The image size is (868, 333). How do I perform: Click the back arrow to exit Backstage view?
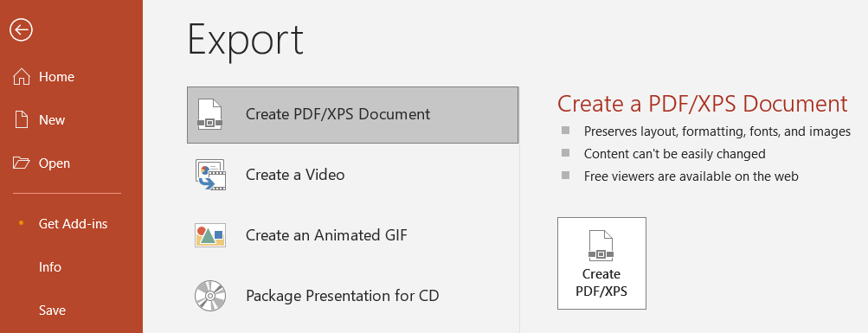[x=21, y=30]
